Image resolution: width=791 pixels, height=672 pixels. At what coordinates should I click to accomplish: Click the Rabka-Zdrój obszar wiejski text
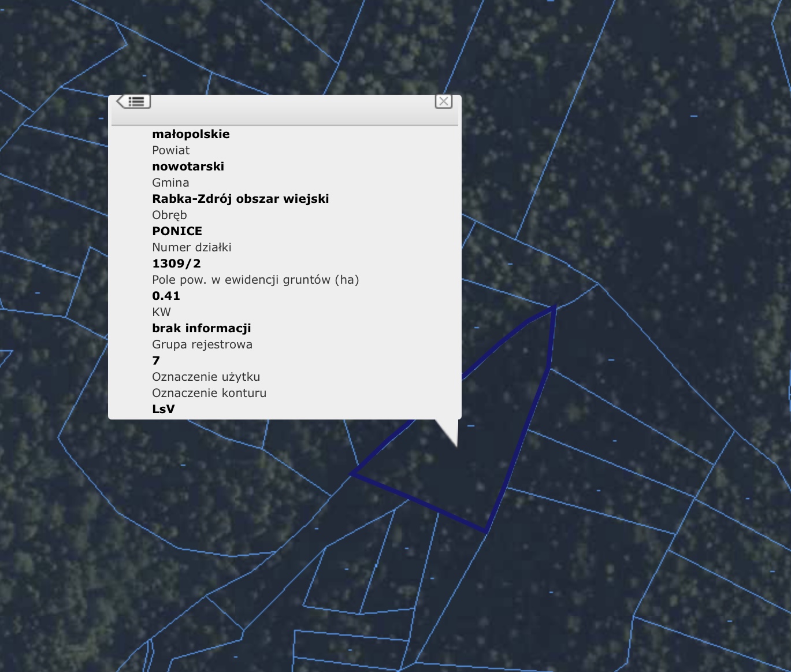pyautogui.click(x=240, y=199)
